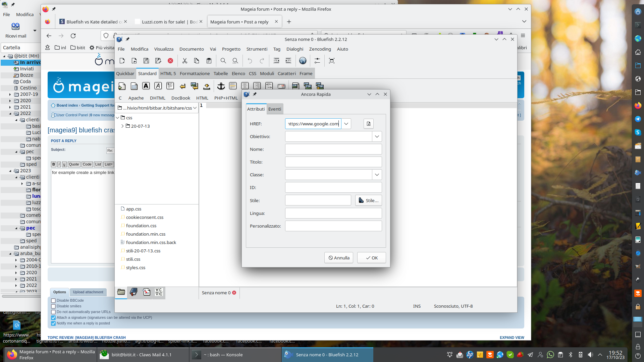The width and height of the screenshot is (644, 362).
Task: Click the OK button in Ancora Rapida
Action: [372, 258]
